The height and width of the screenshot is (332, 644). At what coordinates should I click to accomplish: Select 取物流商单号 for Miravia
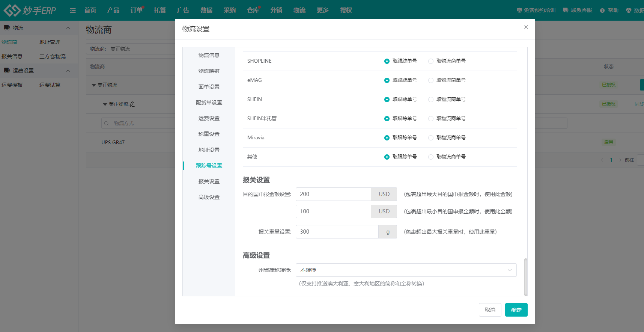coord(431,138)
